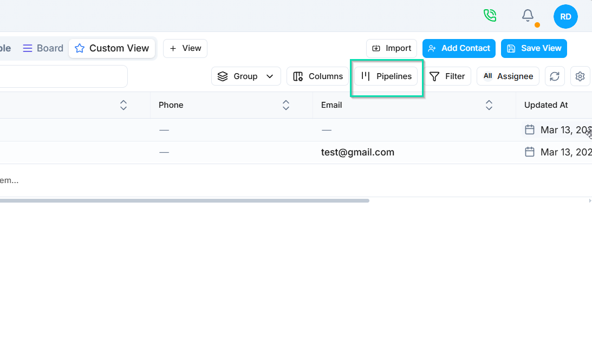The width and height of the screenshot is (592, 364).
Task: Open the Columns configuration
Action: [x=317, y=76]
